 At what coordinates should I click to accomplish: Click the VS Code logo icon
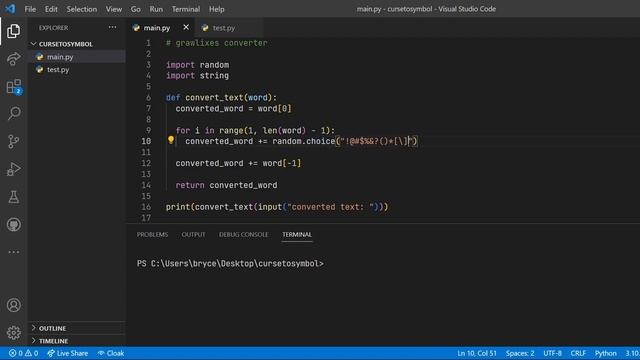pyautogui.click(x=10, y=9)
